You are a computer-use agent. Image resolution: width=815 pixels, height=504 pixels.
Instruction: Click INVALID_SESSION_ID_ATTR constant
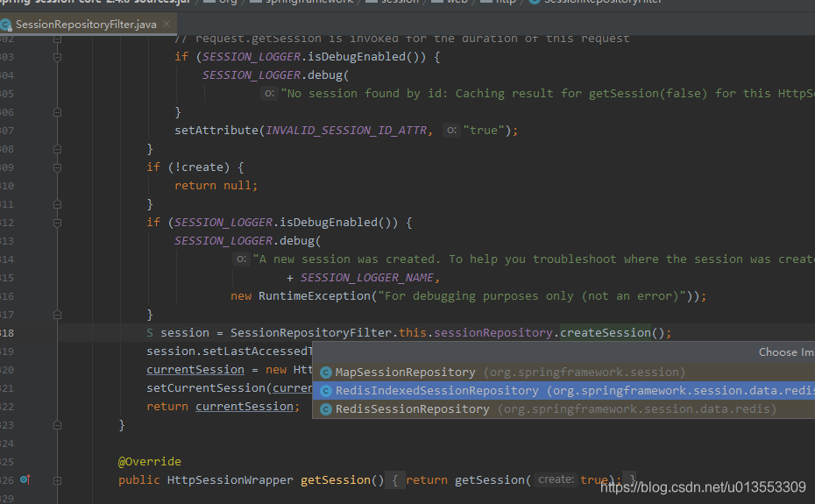pos(346,131)
